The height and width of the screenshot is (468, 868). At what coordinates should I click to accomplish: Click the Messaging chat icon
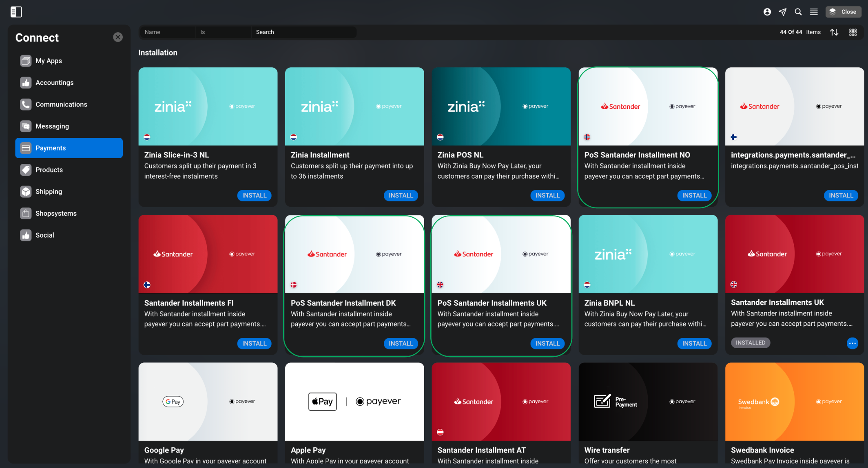coord(26,126)
